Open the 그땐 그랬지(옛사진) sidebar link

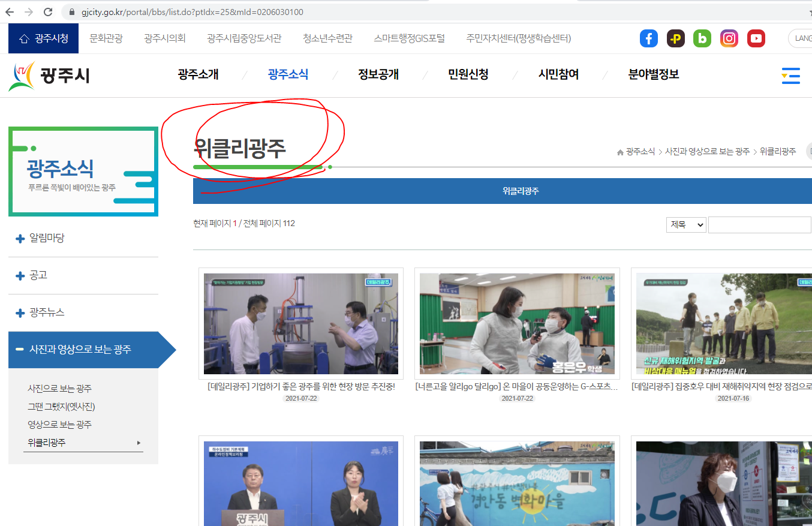tap(61, 407)
